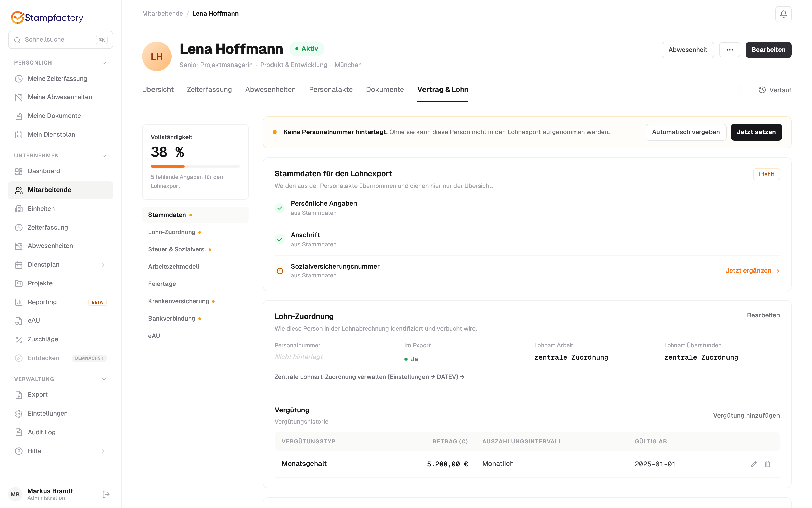Click the Mitarbeitende breadcrumb link

162,13
